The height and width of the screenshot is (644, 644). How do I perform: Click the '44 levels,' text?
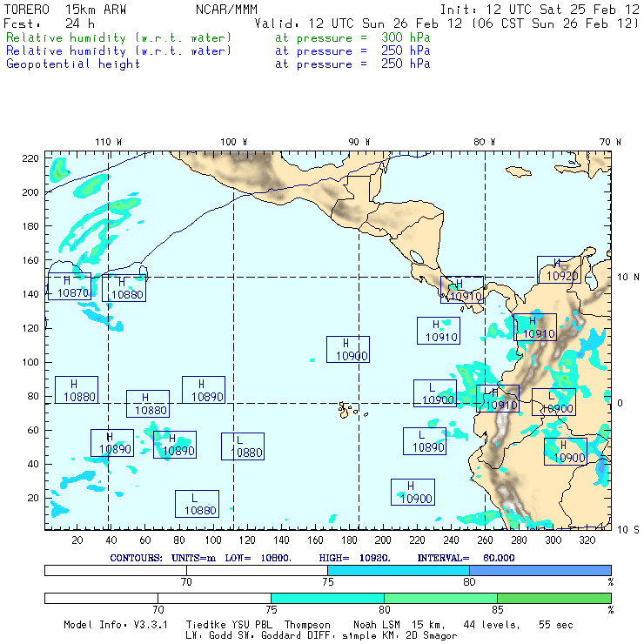point(492,625)
